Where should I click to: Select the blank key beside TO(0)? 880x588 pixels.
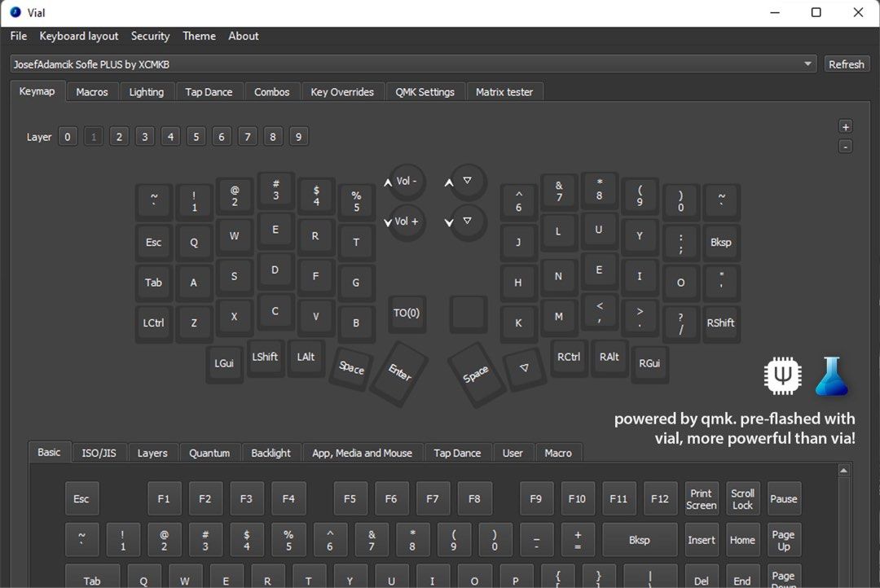pos(469,314)
